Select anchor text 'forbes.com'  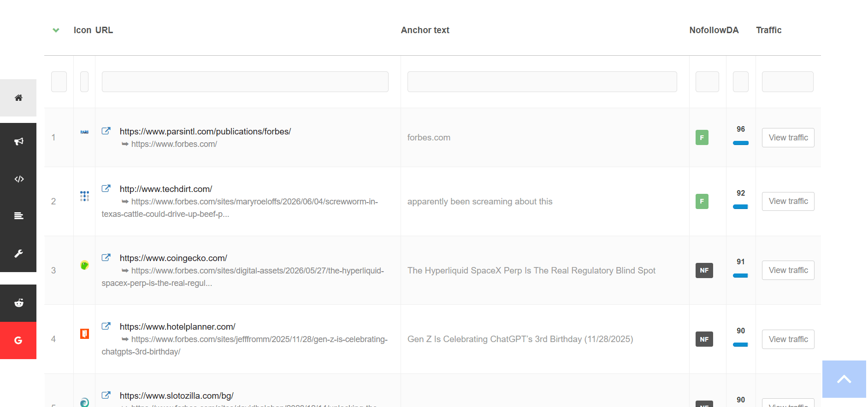tap(429, 138)
